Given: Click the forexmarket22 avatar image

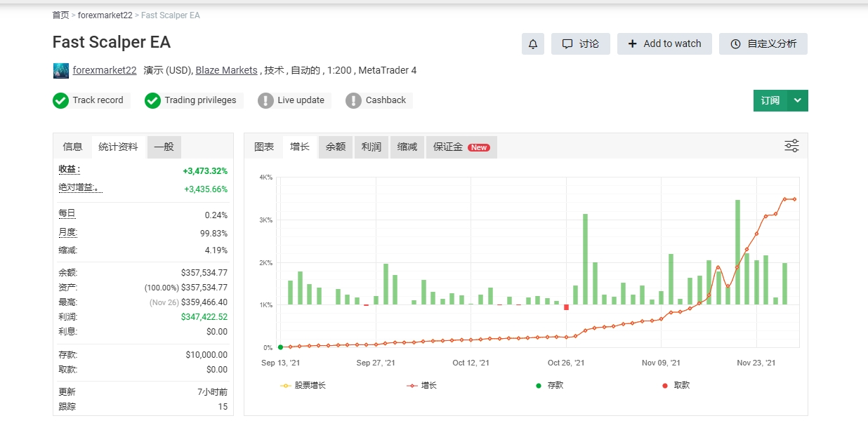Looking at the screenshot, I should coord(60,70).
